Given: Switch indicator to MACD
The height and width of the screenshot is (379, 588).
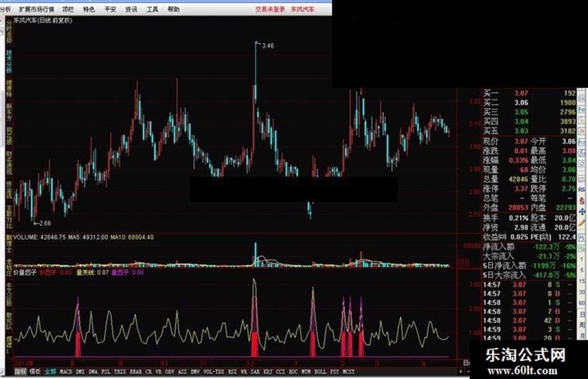Looking at the screenshot, I should 65,372.
